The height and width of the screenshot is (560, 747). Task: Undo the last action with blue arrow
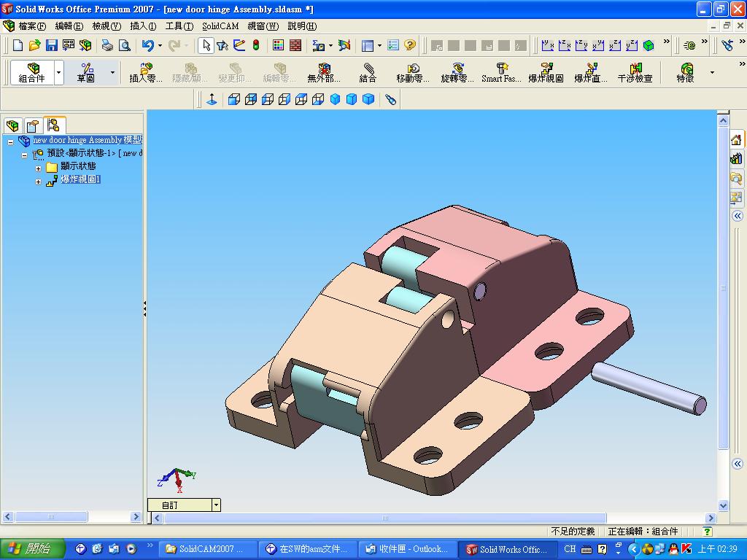click(147, 45)
